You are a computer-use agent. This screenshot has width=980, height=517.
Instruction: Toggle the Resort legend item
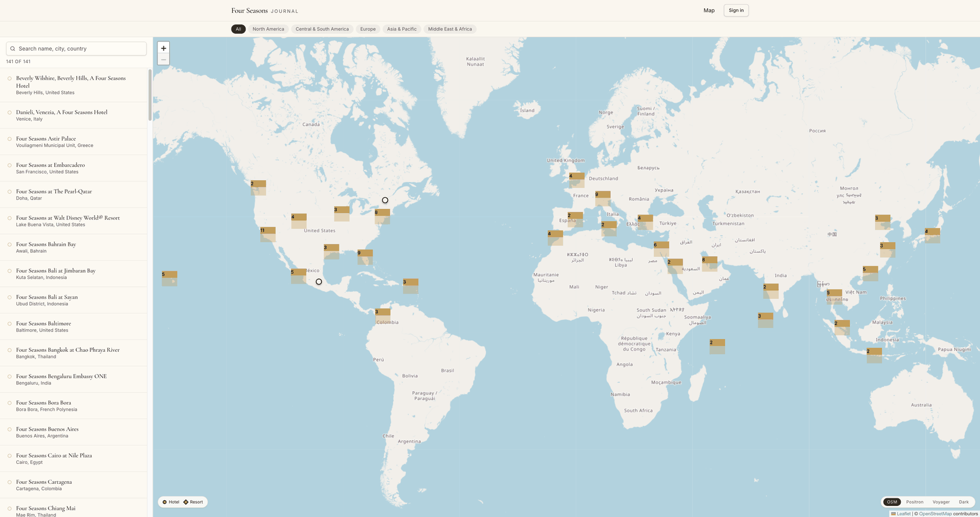(x=193, y=502)
